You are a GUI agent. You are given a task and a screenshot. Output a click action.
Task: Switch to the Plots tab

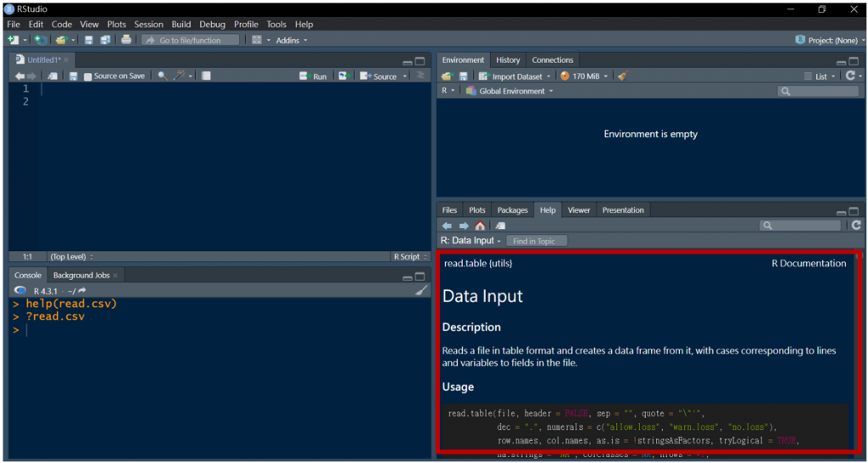click(x=476, y=210)
